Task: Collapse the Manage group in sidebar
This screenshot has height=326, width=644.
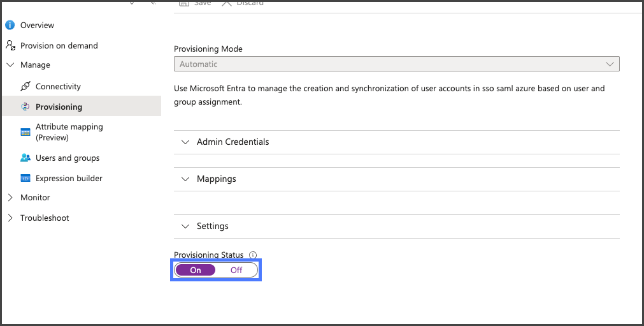Action: click(10, 65)
